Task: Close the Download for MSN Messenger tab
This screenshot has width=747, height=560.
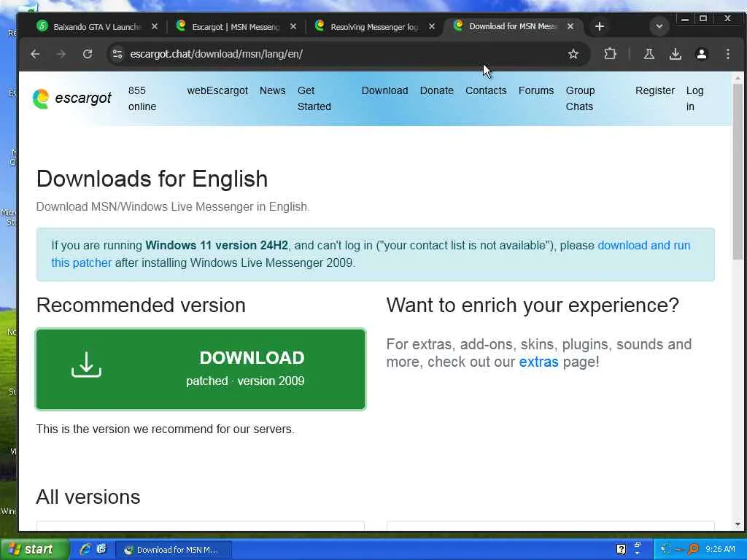Action: pos(570,26)
